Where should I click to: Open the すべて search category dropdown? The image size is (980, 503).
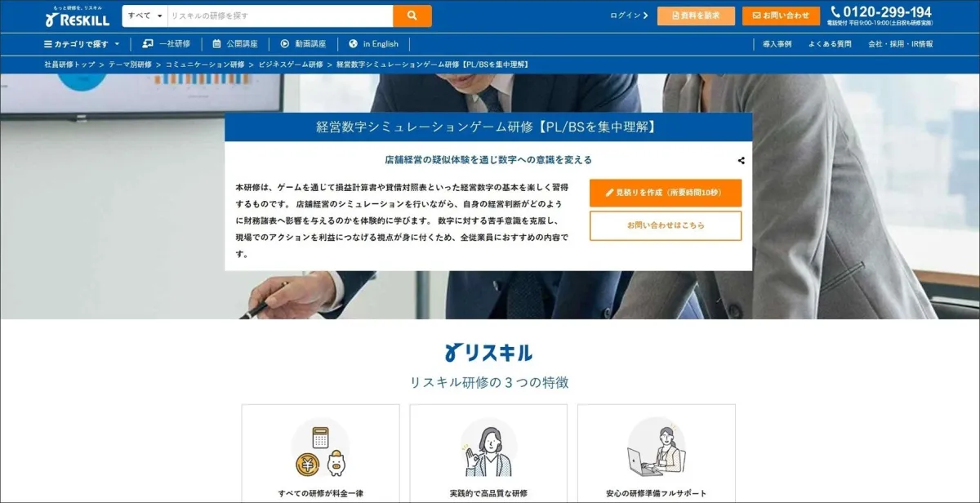tap(145, 16)
